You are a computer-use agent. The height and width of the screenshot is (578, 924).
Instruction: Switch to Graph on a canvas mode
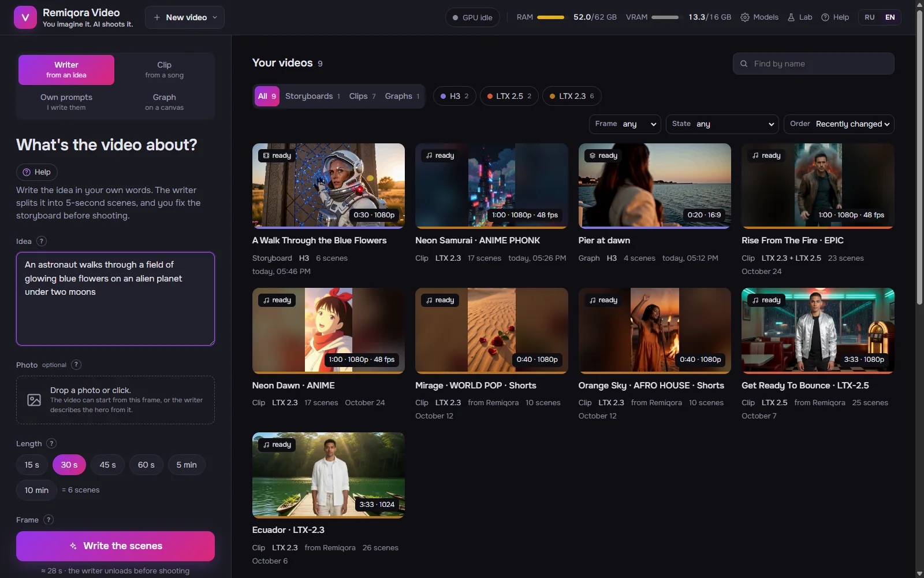point(165,102)
